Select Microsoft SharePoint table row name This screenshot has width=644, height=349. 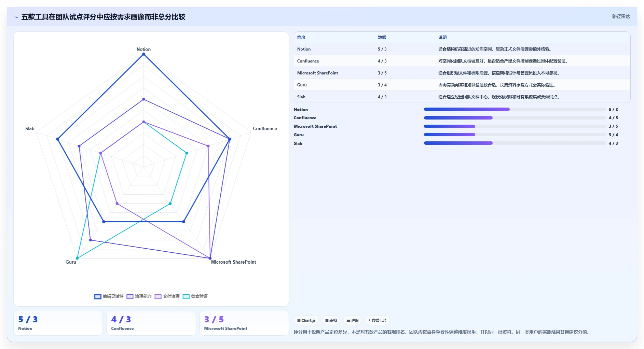(317, 73)
